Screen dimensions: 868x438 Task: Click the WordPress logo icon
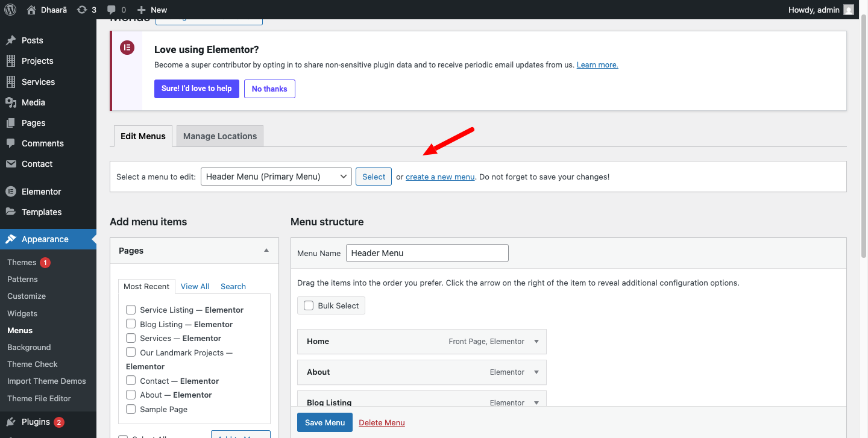(10, 10)
